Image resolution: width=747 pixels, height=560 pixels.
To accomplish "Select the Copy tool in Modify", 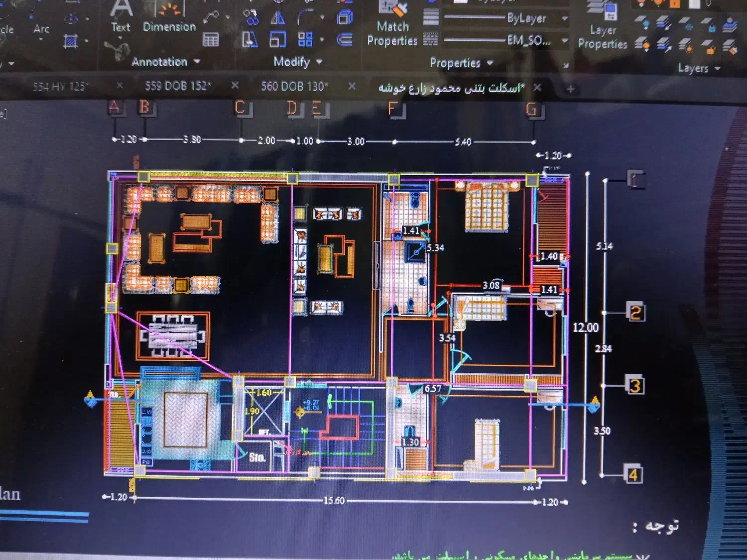I will point(251,18).
